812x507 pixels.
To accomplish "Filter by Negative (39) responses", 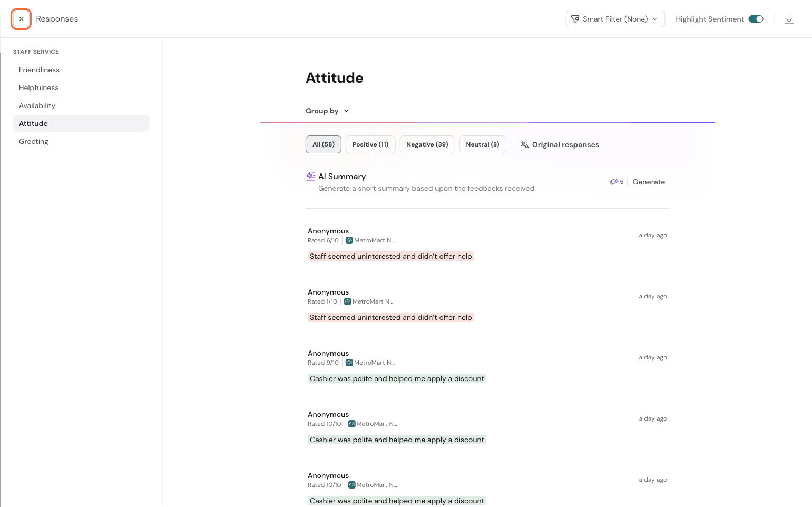I will 427,144.
